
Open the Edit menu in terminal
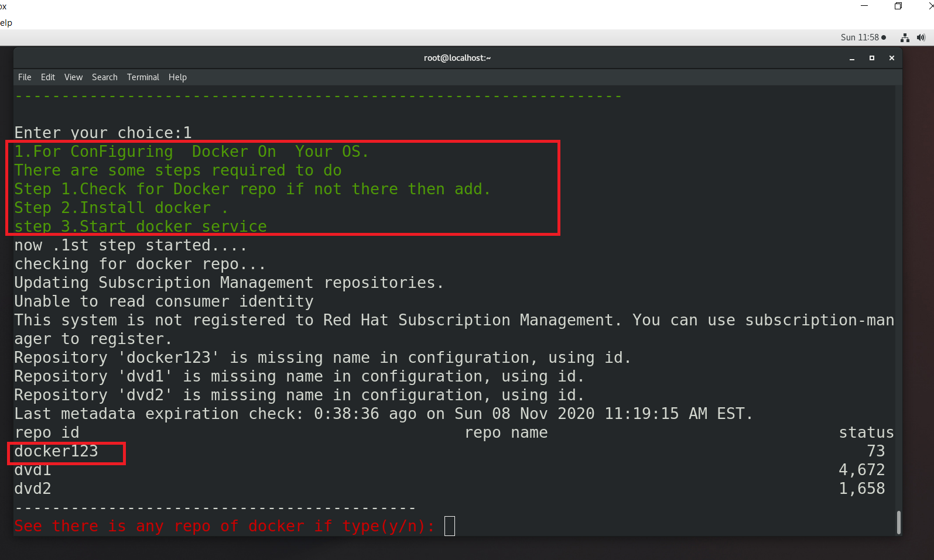(48, 77)
